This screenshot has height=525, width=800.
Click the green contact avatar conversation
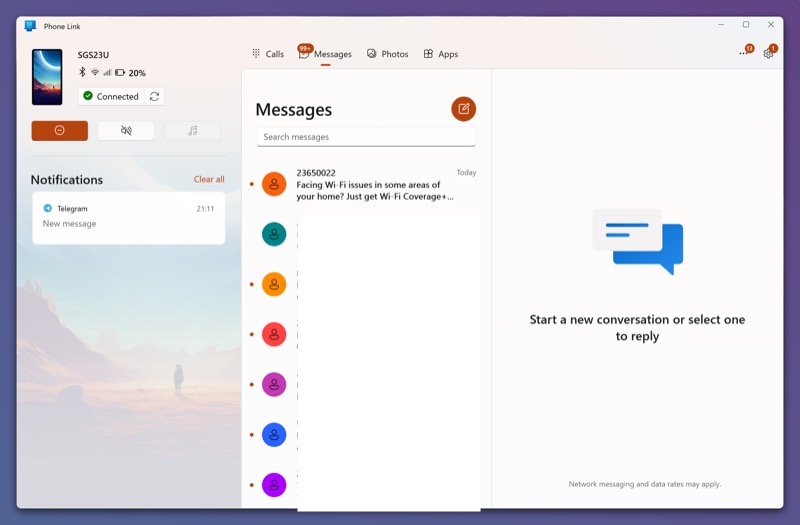[274, 234]
